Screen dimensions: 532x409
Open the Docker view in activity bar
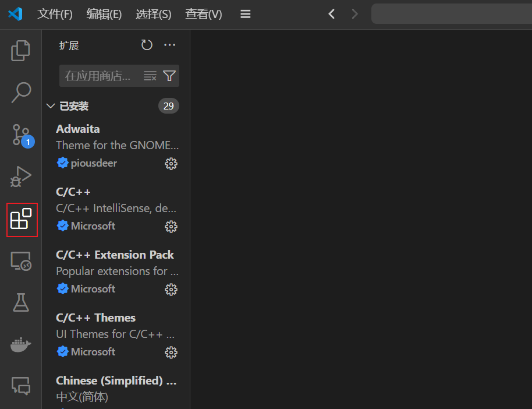coord(21,344)
